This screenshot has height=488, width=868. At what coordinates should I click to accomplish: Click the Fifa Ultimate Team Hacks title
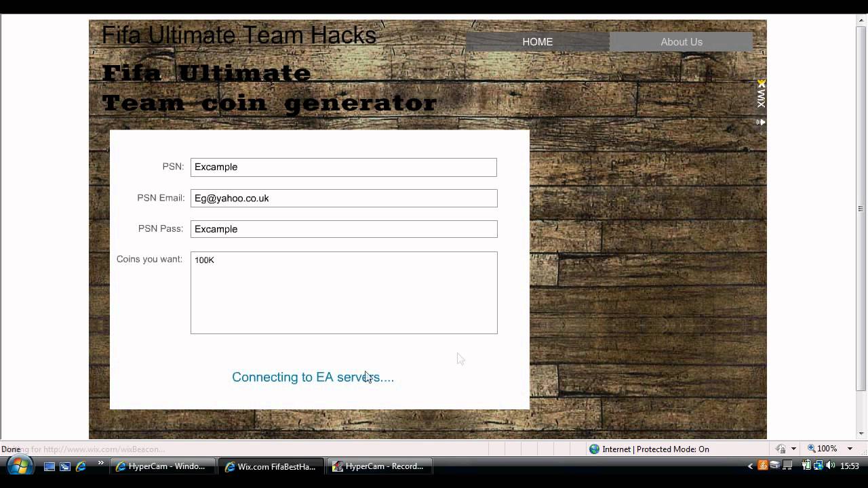click(239, 35)
